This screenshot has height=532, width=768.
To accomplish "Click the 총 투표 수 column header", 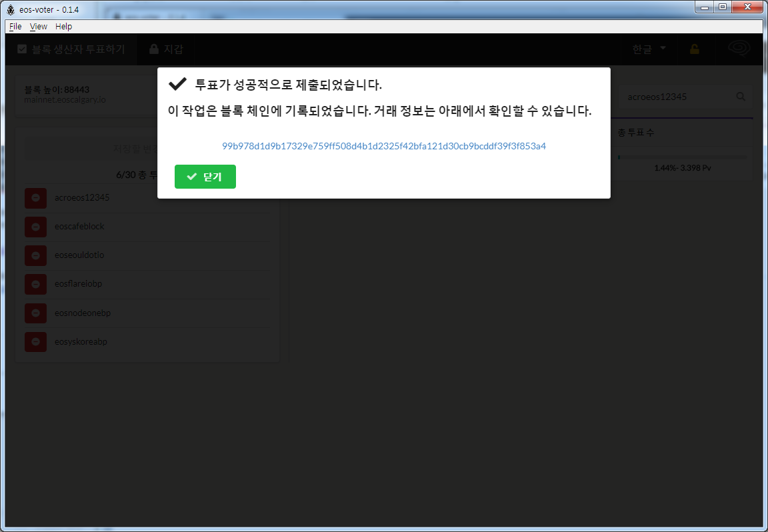I will coord(636,133).
